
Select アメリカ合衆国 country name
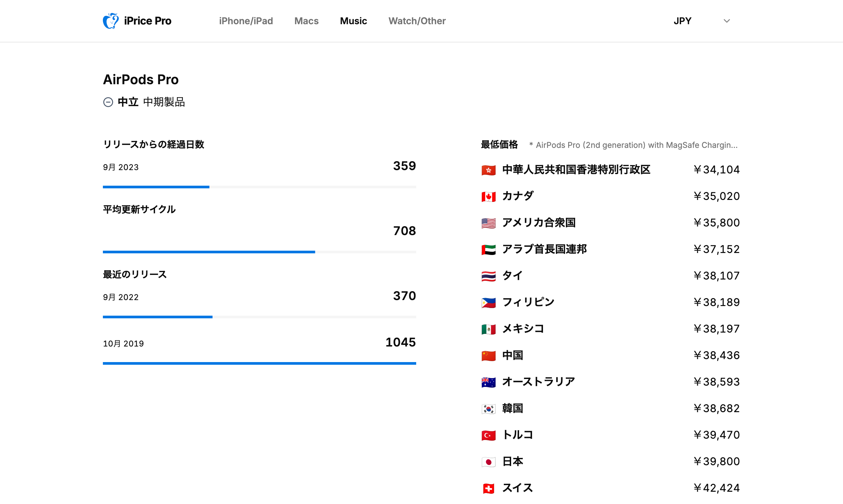coord(539,222)
